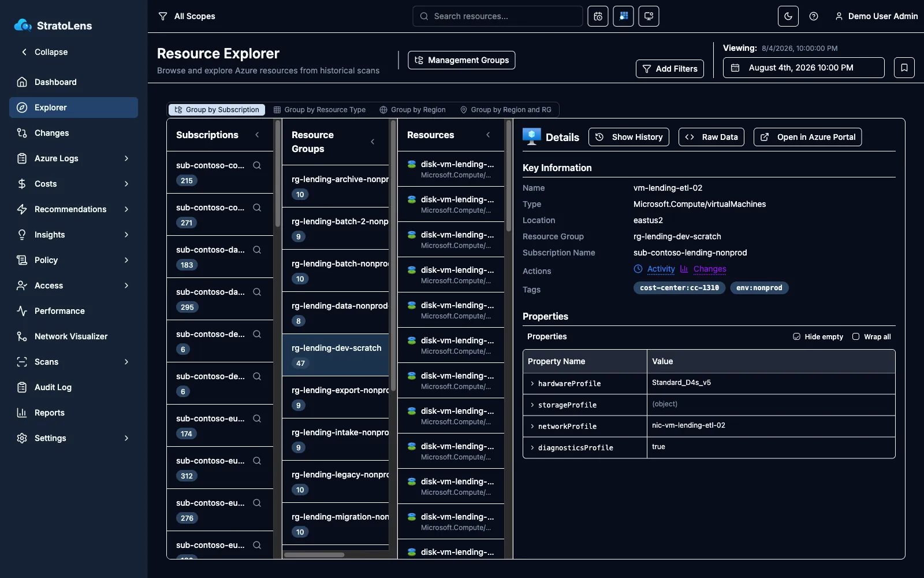The height and width of the screenshot is (578, 924).
Task: Select rg-lending-data-nonprod resource group
Action: point(336,313)
